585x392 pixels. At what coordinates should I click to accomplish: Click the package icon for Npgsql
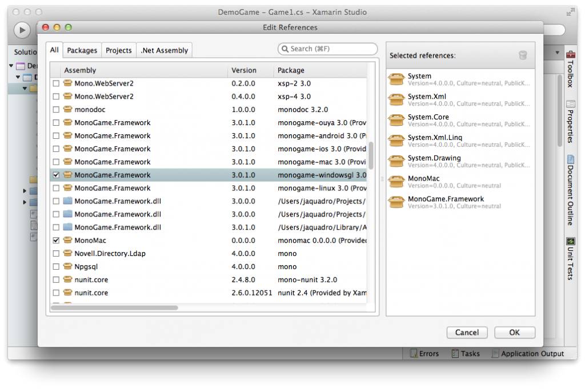tap(67, 266)
